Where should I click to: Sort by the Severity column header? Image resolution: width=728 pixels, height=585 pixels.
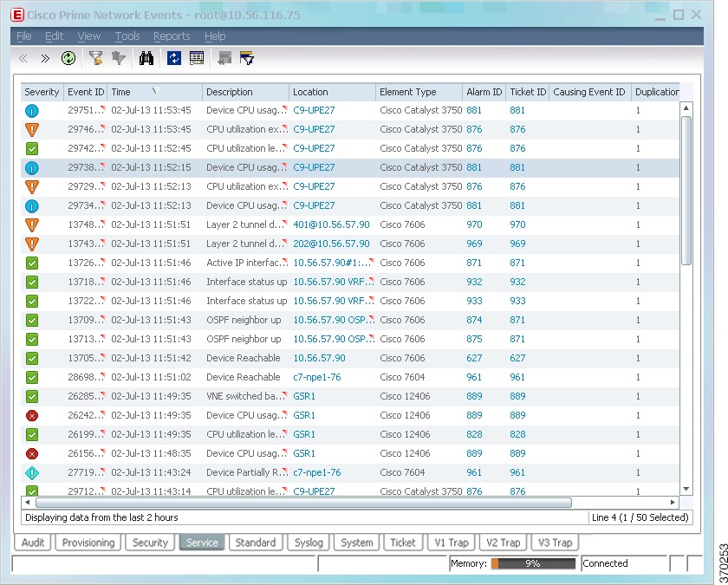click(42, 92)
